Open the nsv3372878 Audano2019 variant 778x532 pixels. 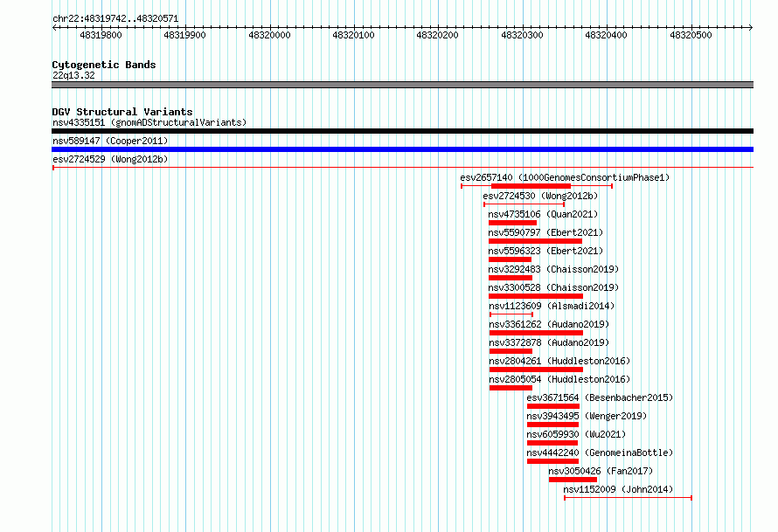(549, 342)
